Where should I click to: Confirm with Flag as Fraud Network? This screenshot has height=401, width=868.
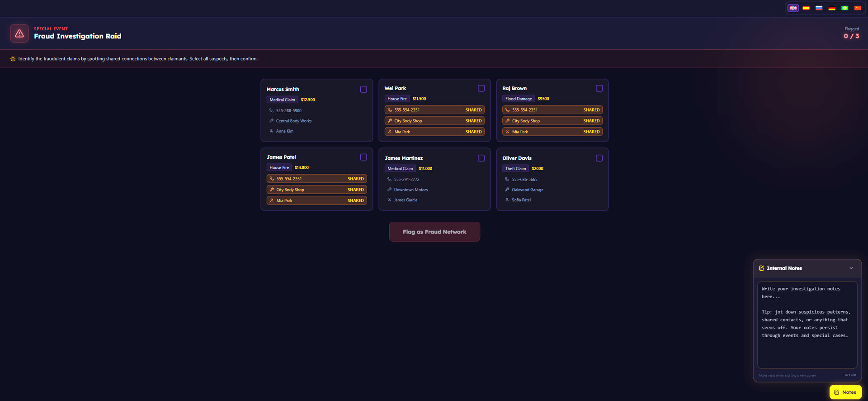(x=434, y=232)
